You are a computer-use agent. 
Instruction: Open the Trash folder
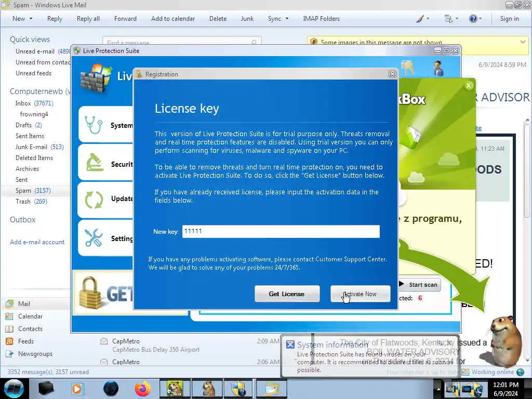(31, 201)
